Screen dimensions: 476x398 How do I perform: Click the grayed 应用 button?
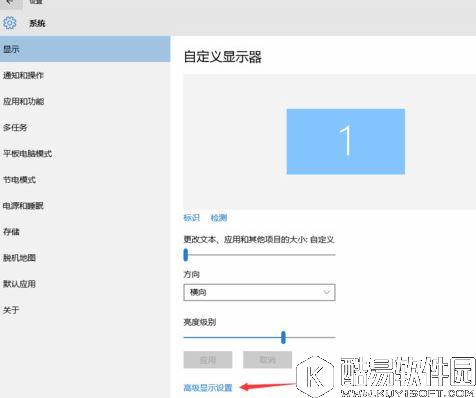[208, 360]
